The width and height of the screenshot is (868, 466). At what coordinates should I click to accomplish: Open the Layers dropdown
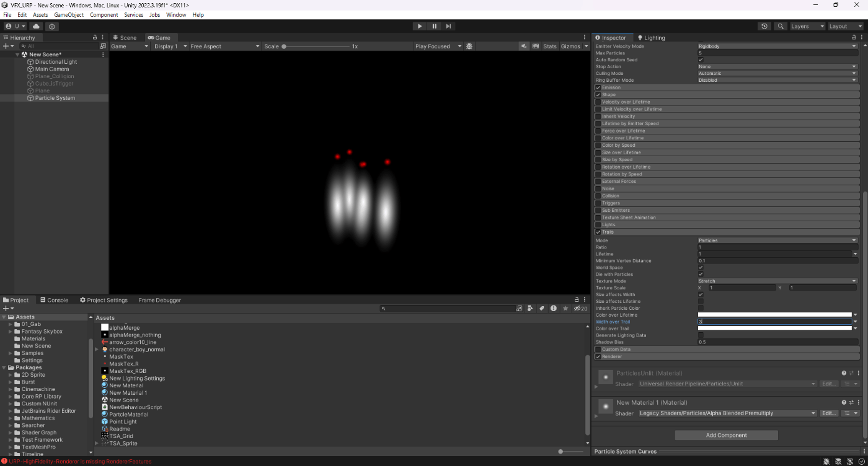807,27
